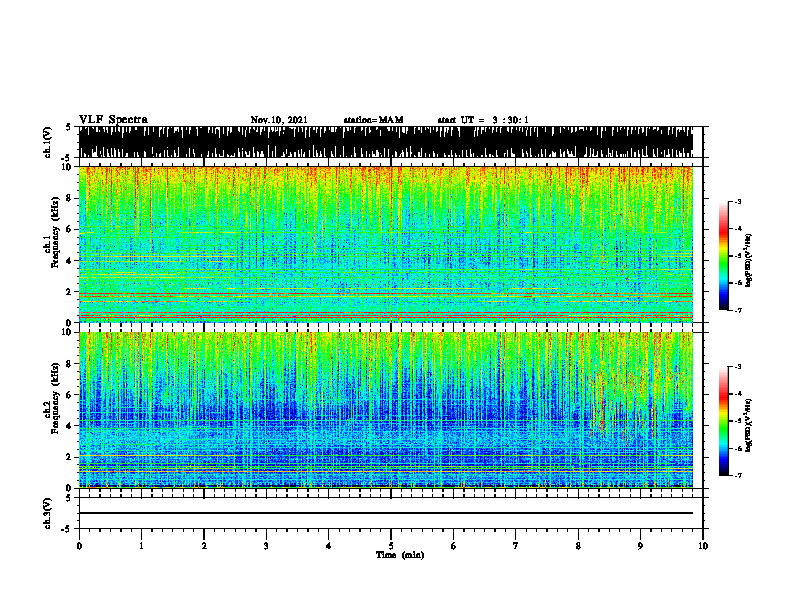Click time axis tick label "4"
The image size is (792, 612).
[329, 546]
